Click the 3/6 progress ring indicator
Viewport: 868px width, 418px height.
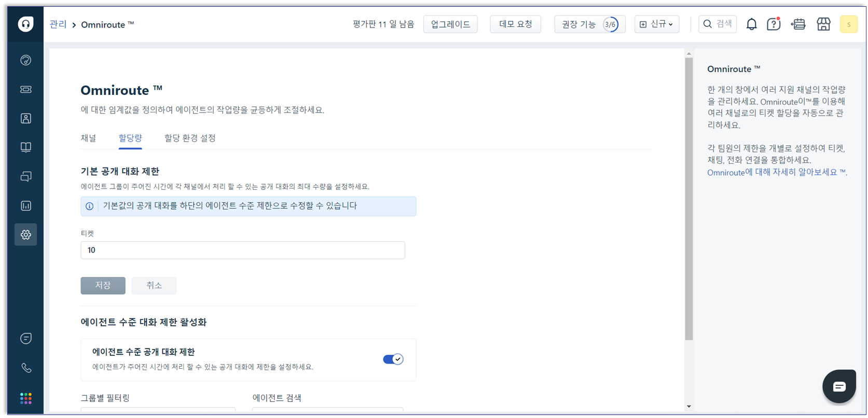(610, 24)
